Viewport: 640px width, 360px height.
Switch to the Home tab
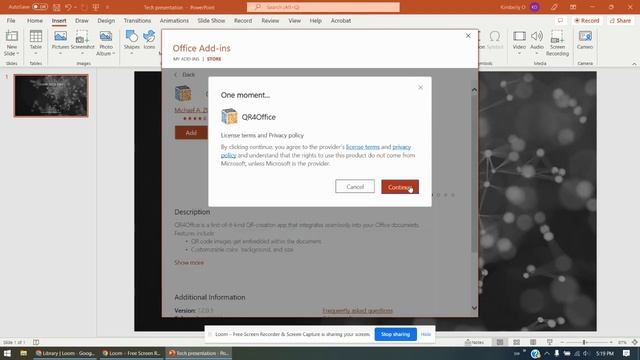[x=35, y=20]
